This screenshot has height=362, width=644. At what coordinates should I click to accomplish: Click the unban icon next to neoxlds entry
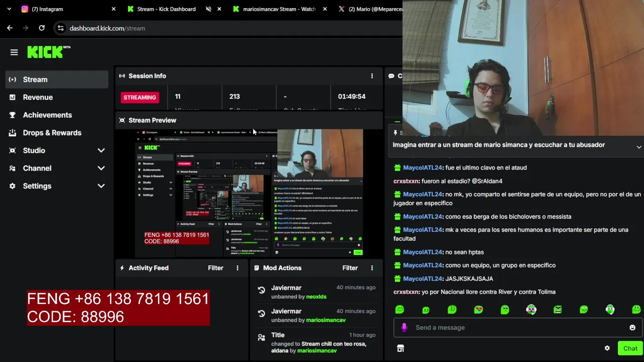pyautogui.click(x=261, y=290)
